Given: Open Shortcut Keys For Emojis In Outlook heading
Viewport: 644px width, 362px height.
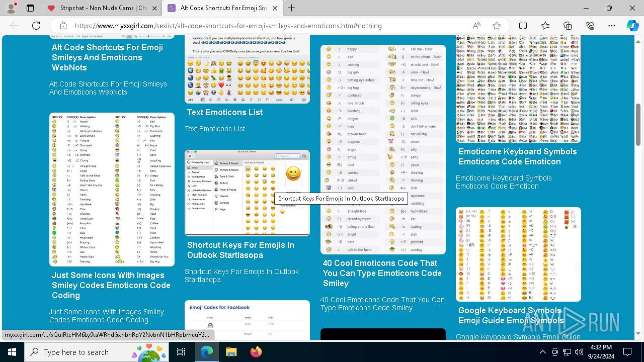Looking at the screenshot, I should click(240, 250).
